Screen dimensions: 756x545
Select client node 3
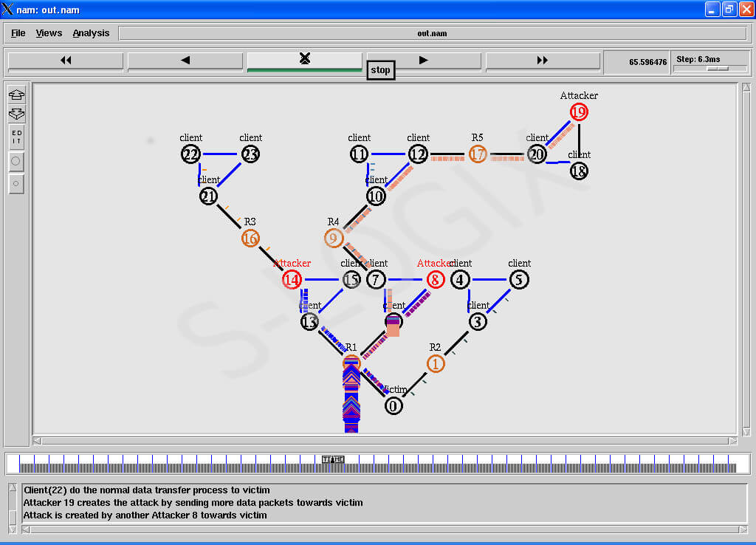[478, 322]
